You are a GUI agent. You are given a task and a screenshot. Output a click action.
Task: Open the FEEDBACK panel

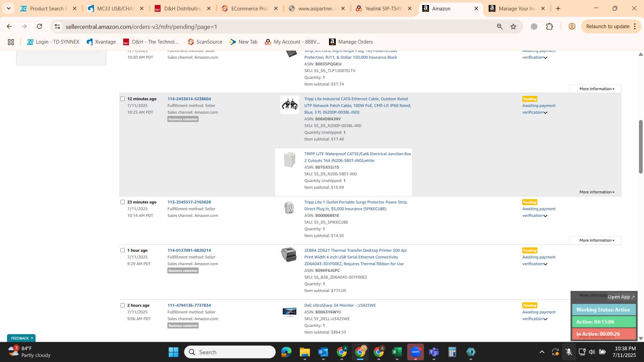pos(19,338)
